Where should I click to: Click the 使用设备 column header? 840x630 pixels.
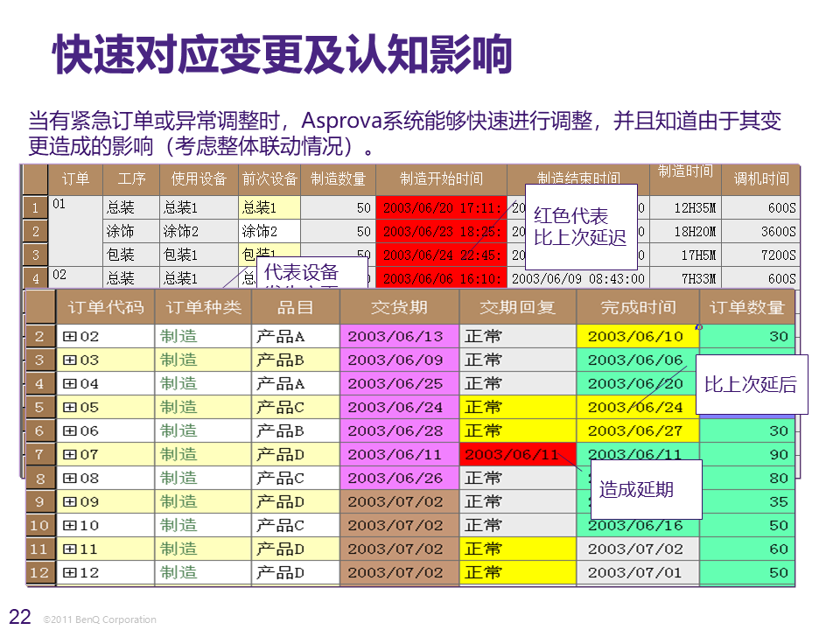(199, 179)
